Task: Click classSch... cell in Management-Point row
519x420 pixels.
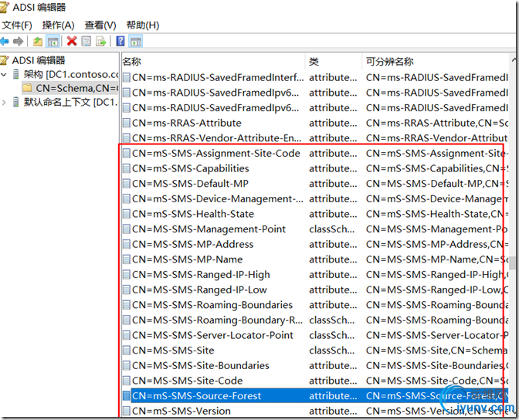Action: 331,229
